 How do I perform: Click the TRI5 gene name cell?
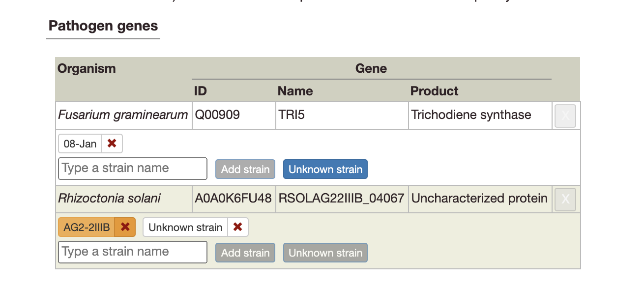292,115
